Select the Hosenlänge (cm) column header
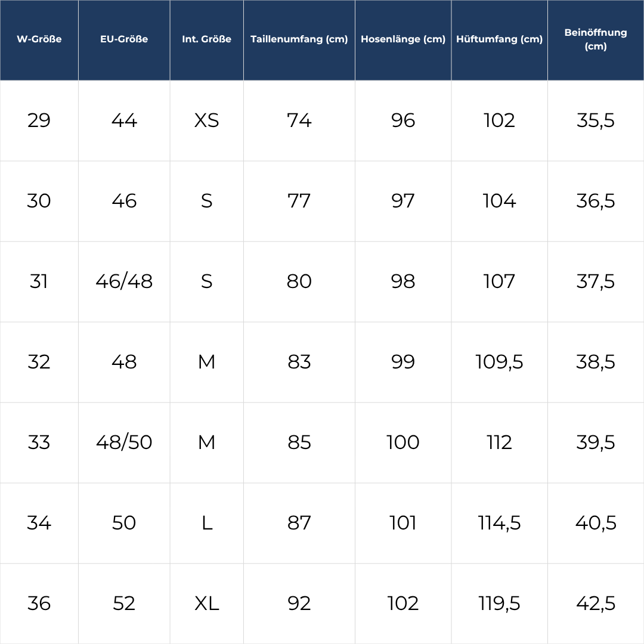 [x=403, y=39]
